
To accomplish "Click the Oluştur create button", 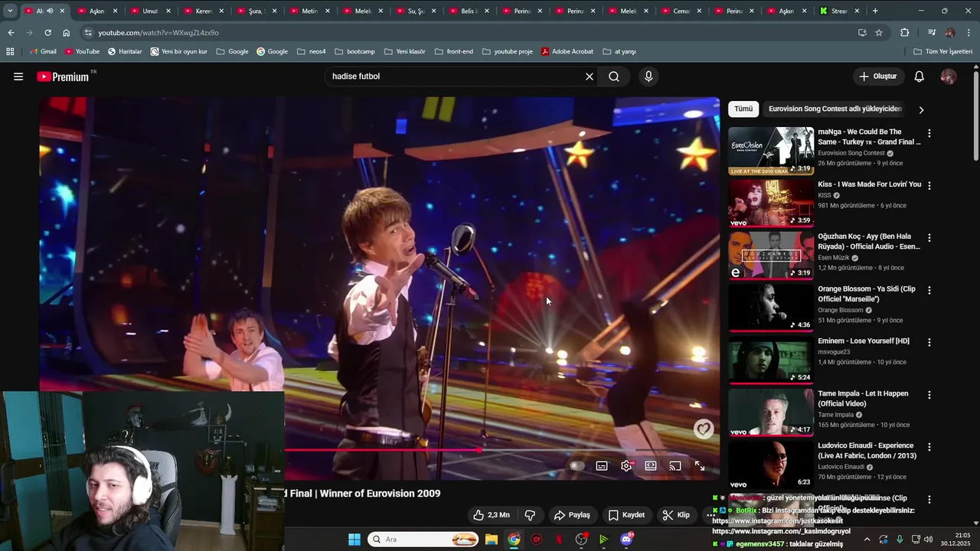I will (x=877, y=77).
